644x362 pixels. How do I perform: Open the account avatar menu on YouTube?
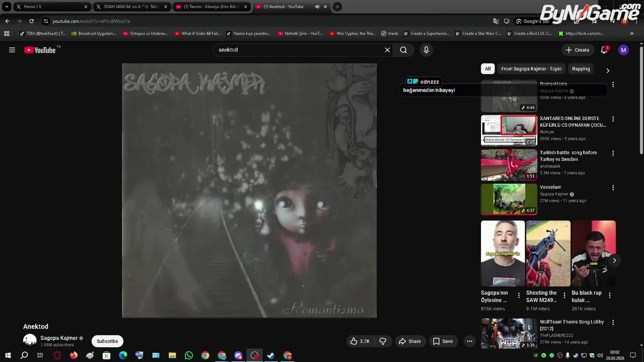tap(623, 50)
